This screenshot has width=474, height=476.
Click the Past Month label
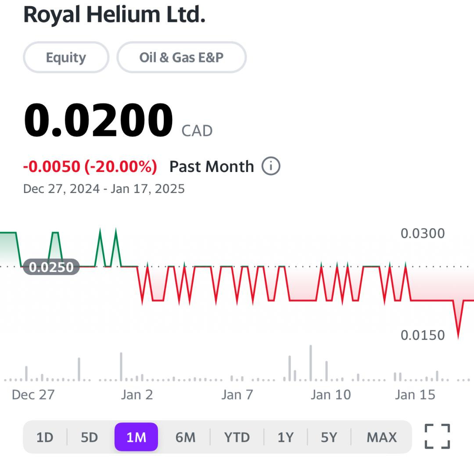[212, 166]
